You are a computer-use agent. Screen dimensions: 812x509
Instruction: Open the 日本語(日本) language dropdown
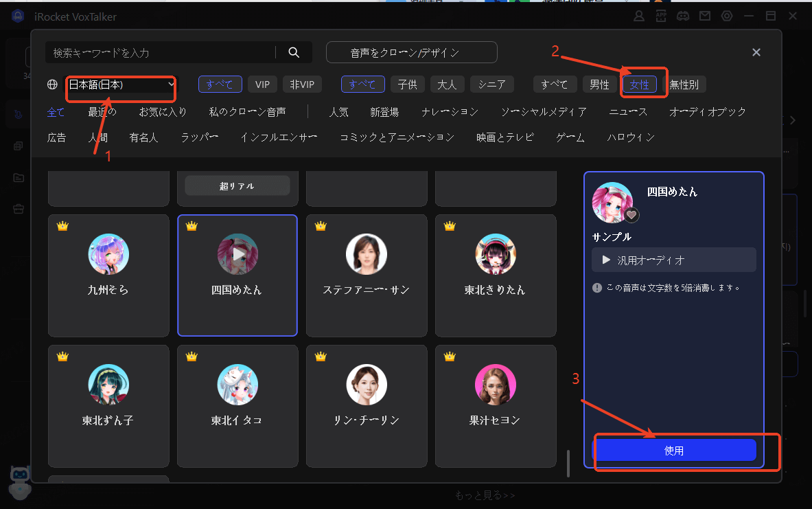click(x=121, y=84)
